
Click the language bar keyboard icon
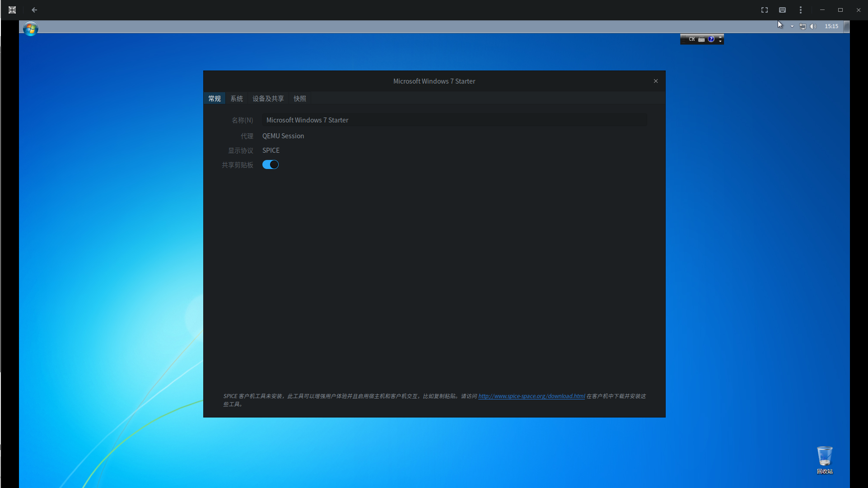pos(701,40)
